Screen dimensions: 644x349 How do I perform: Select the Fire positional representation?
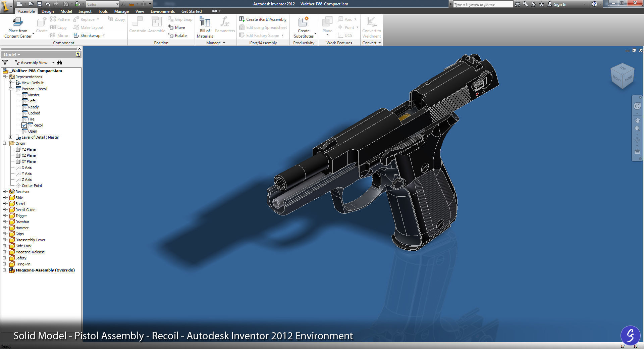(31, 119)
